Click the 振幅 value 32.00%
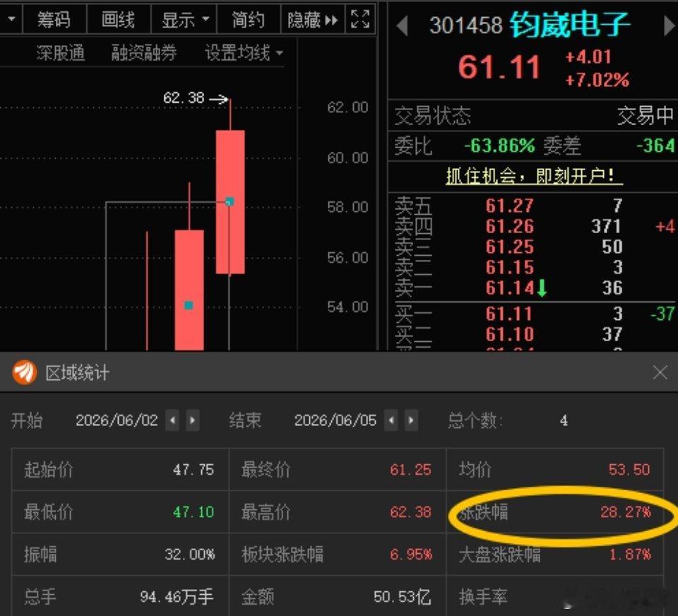This screenshot has height=616, width=678. pos(189,554)
